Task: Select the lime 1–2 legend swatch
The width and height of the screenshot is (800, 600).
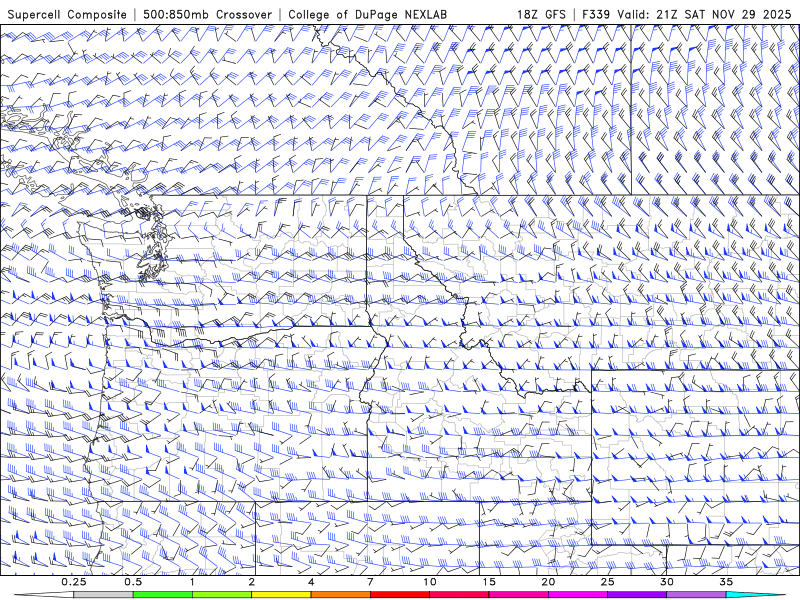Action: [221, 595]
